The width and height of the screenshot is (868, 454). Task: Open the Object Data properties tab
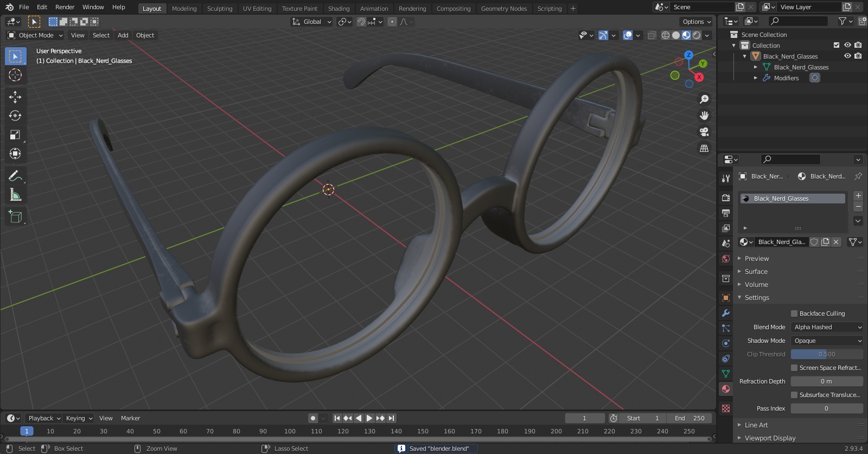click(x=726, y=374)
